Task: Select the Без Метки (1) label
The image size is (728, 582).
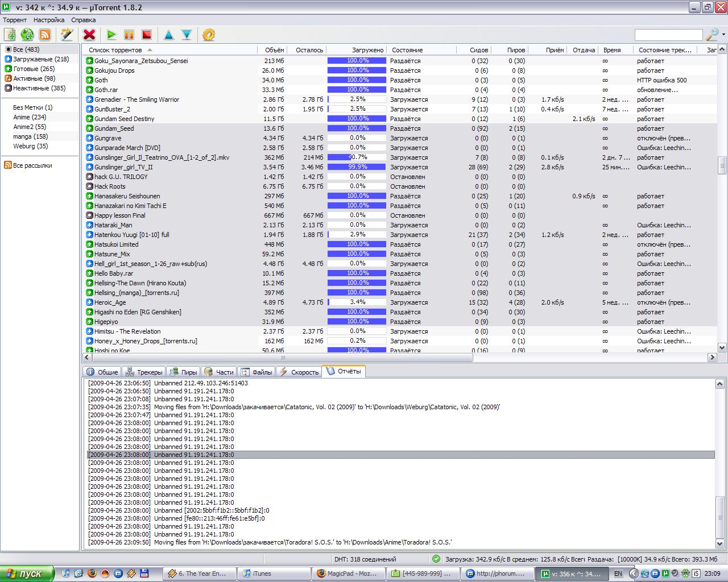Action: pyautogui.click(x=32, y=107)
